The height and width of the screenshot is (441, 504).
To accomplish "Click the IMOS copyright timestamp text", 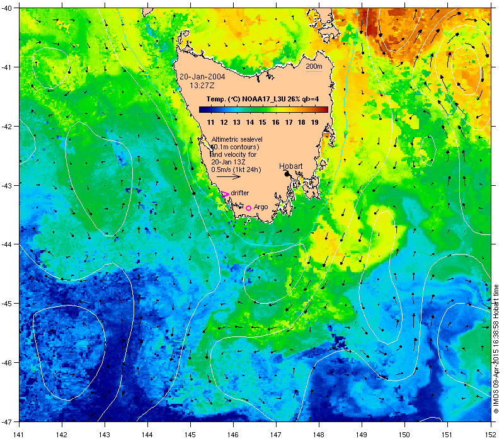I will coord(495,350).
